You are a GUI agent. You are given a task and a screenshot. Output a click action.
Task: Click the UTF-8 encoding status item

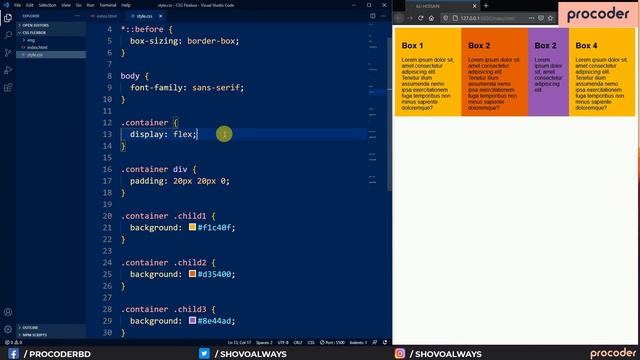pyautogui.click(x=283, y=342)
